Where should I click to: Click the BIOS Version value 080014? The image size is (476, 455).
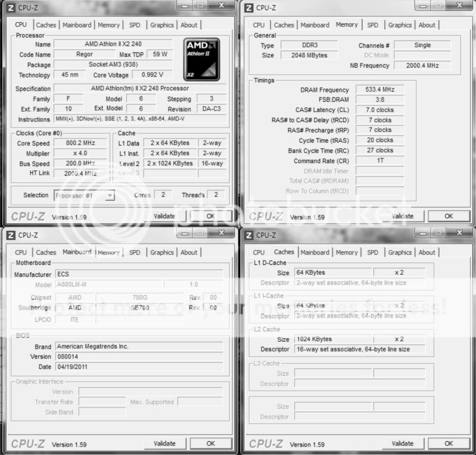[x=139, y=357]
